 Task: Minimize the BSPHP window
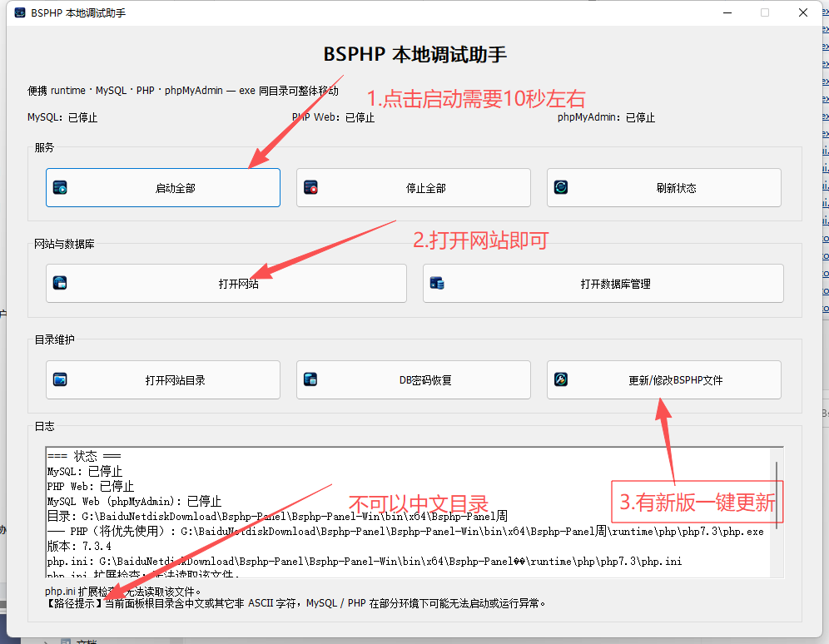tap(727, 12)
